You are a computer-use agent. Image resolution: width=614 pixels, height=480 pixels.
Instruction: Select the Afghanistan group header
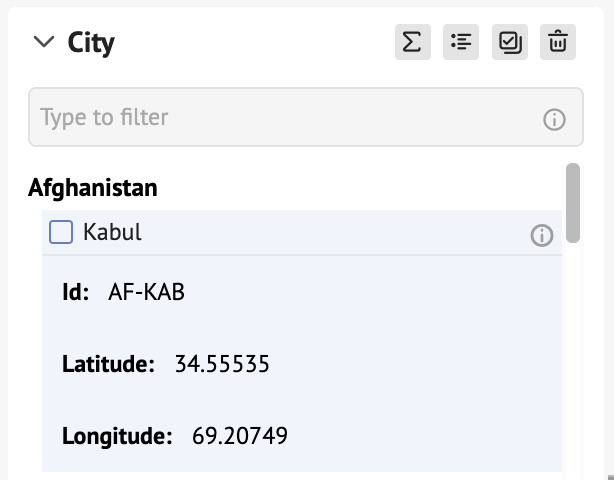pyautogui.click(x=93, y=188)
